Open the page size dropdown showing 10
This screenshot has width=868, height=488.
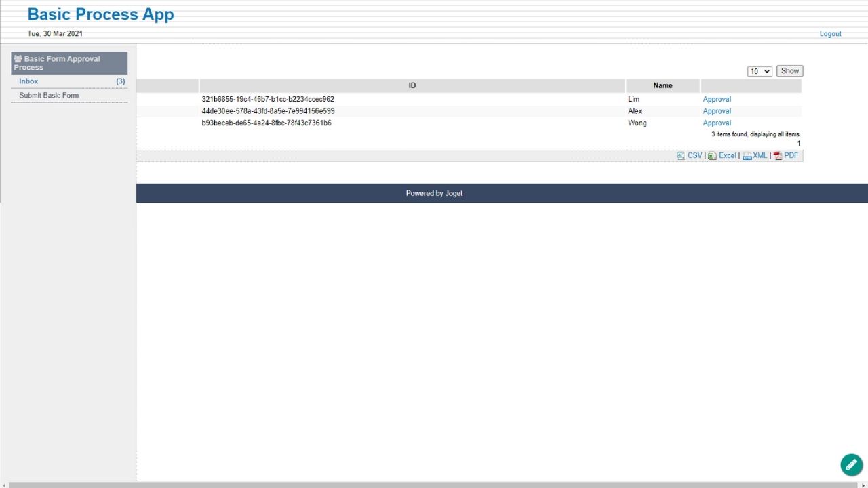[759, 71]
